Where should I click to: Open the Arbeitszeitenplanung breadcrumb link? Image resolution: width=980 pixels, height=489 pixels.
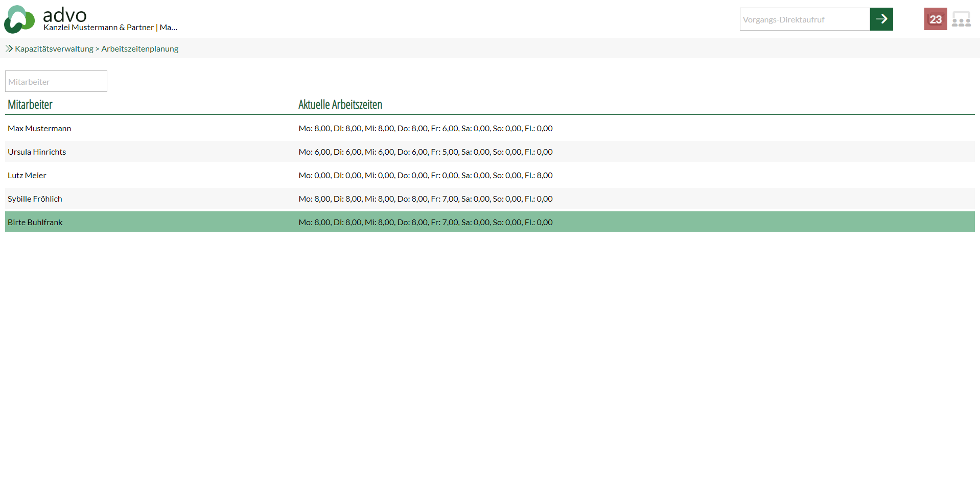pos(139,49)
